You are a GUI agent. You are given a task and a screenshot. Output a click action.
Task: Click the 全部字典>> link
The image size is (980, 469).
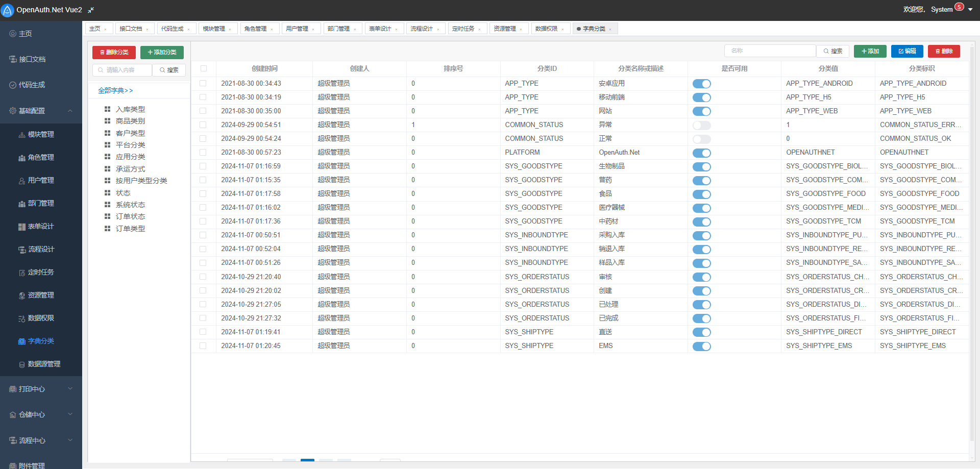coord(115,90)
